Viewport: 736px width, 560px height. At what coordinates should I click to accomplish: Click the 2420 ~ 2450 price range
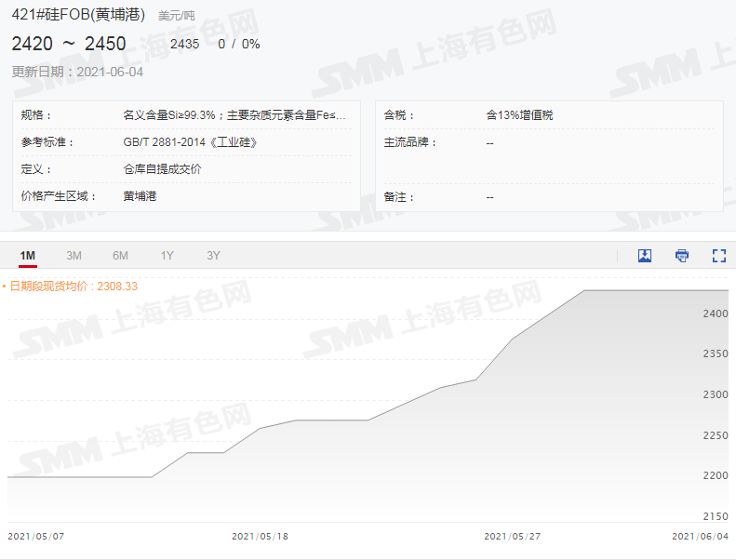tap(69, 44)
